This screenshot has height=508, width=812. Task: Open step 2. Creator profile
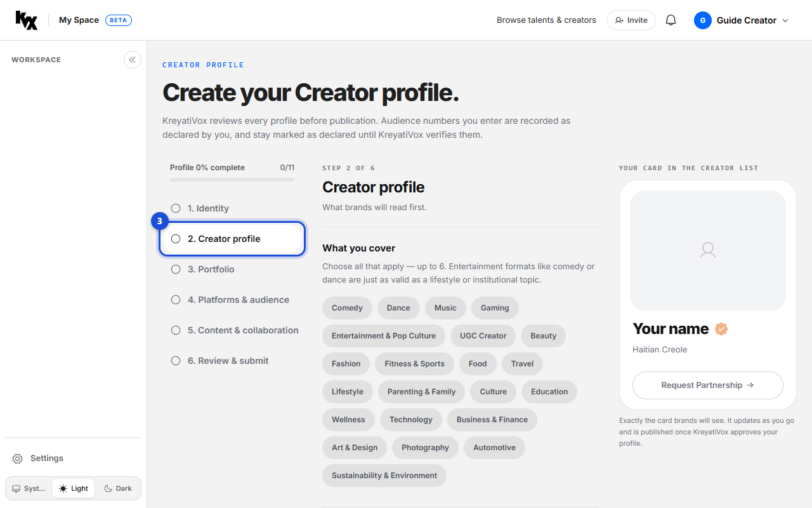point(232,239)
